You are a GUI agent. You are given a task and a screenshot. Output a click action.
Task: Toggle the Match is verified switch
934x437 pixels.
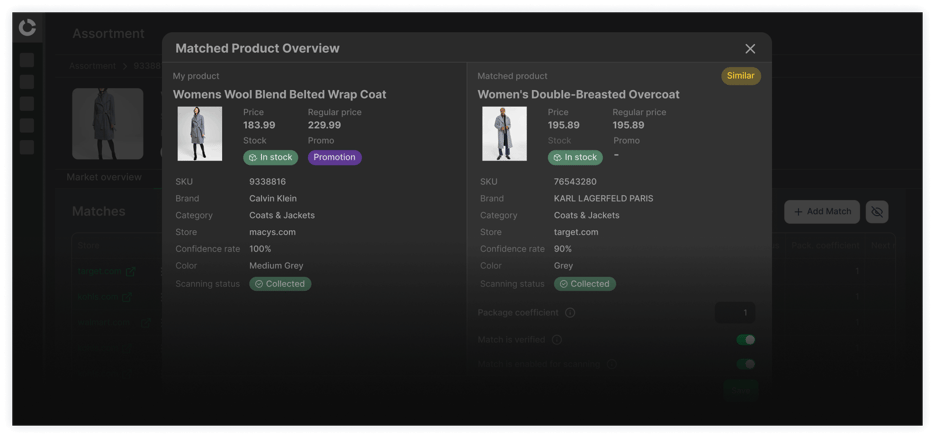pyautogui.click(x=746, y=339)
